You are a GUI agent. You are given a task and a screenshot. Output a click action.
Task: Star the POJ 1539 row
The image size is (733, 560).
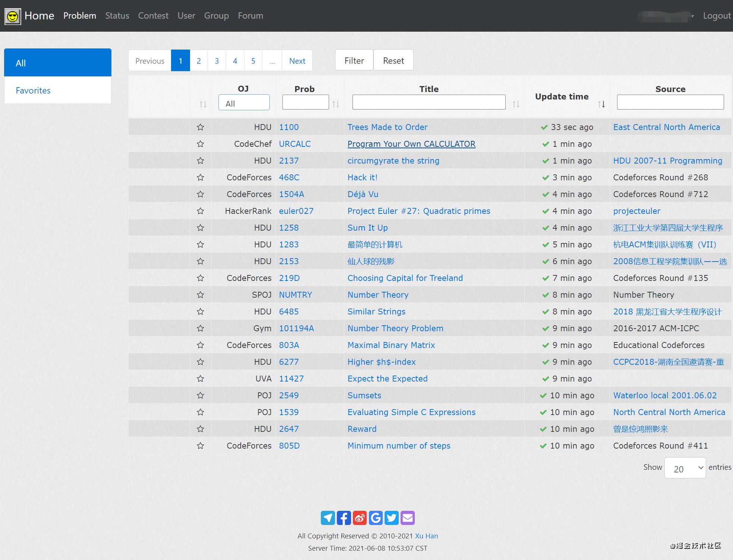click(200, 412)
